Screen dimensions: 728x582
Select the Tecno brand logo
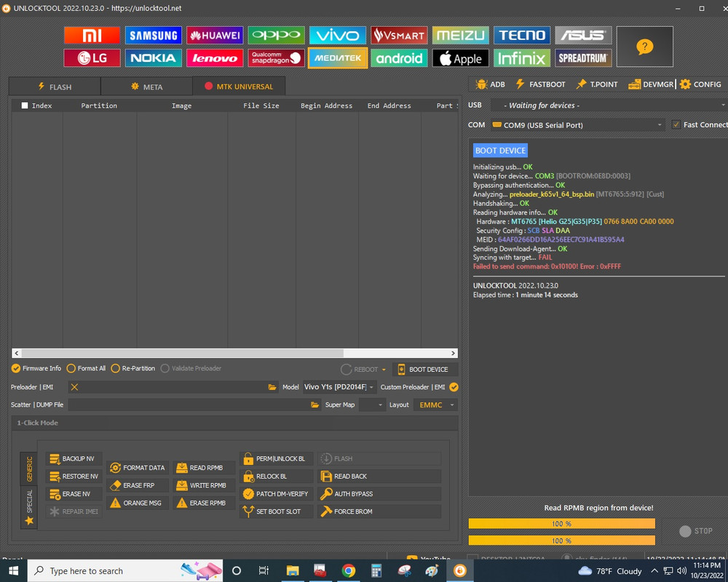pyautogui.click(x=522, y=35)
